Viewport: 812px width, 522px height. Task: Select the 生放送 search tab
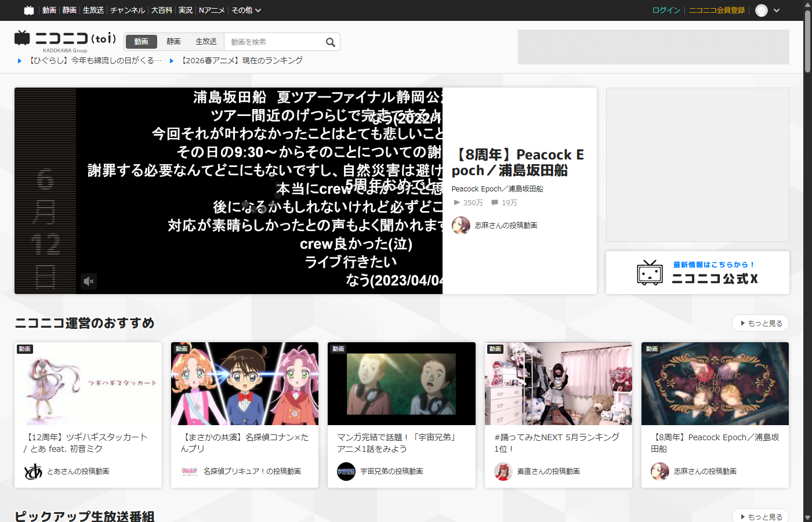click(206, 42)
